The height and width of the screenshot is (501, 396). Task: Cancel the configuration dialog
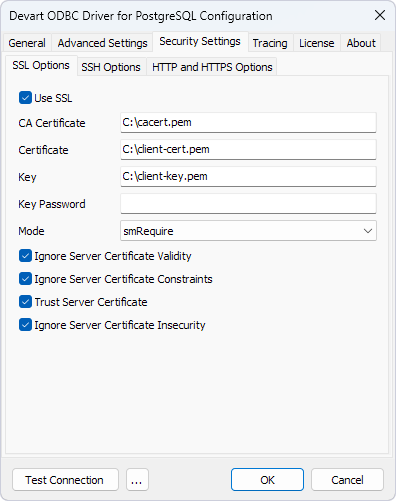(x=347, y=480)
